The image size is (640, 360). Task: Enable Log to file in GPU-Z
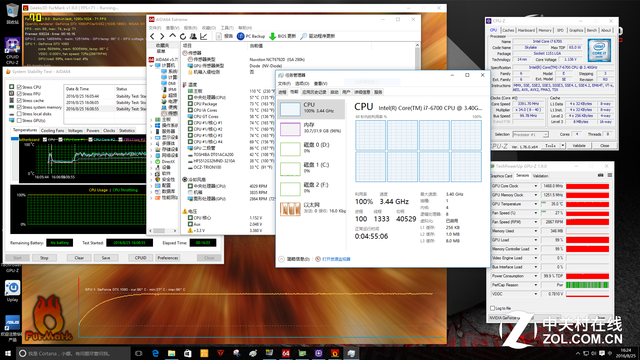[x=493, y=308]
